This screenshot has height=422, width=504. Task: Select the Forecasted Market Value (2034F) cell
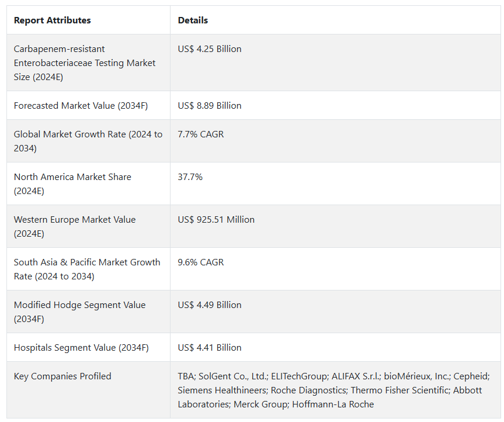point(81,106)
